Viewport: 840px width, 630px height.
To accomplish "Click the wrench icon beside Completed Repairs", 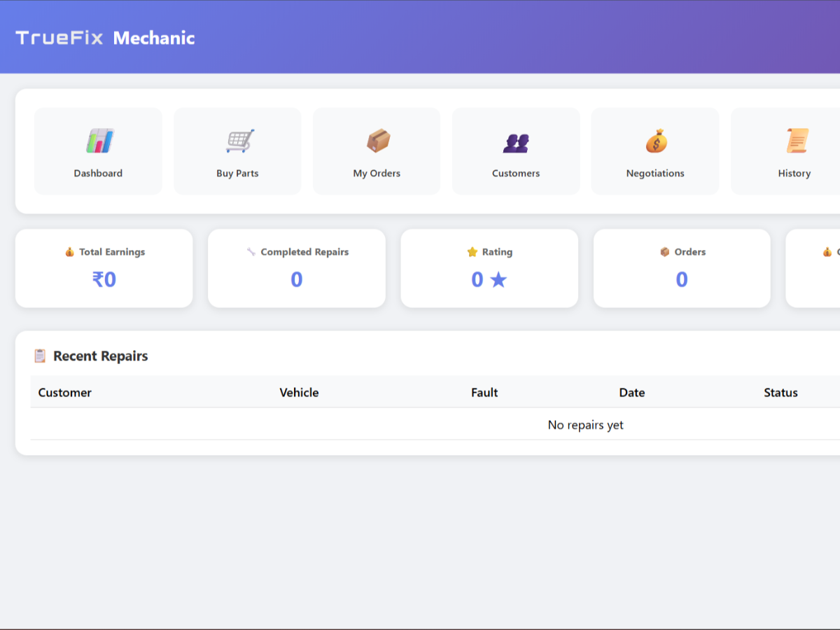I will pyautogui.click(x=251, y=252).
